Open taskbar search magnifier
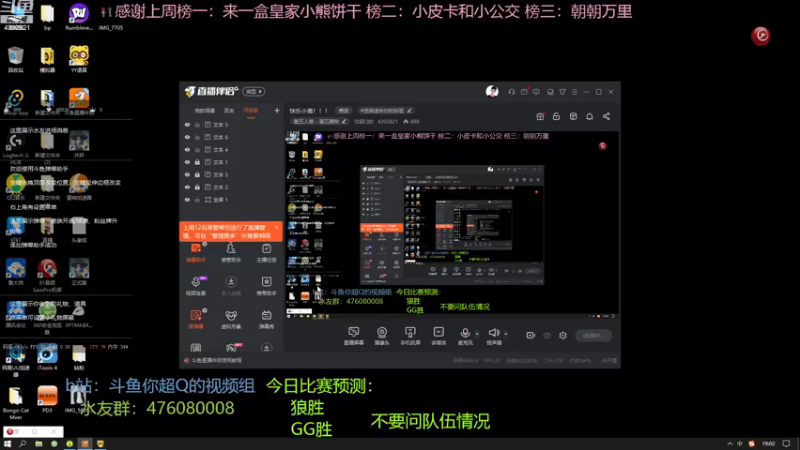The image size is (800, 450). click(x=23, y=444)
